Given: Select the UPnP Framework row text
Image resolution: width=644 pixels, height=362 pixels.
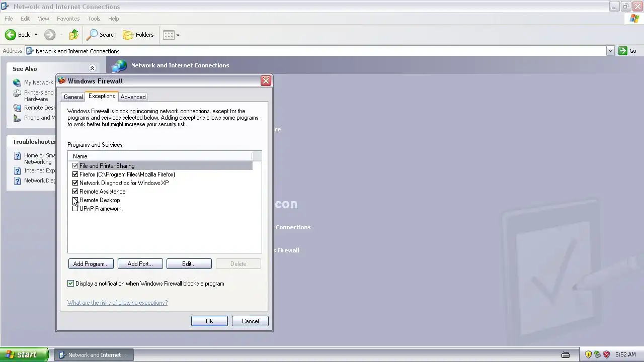Looking at the screenshot, I should pyautogui.click(x=100, y=209).
